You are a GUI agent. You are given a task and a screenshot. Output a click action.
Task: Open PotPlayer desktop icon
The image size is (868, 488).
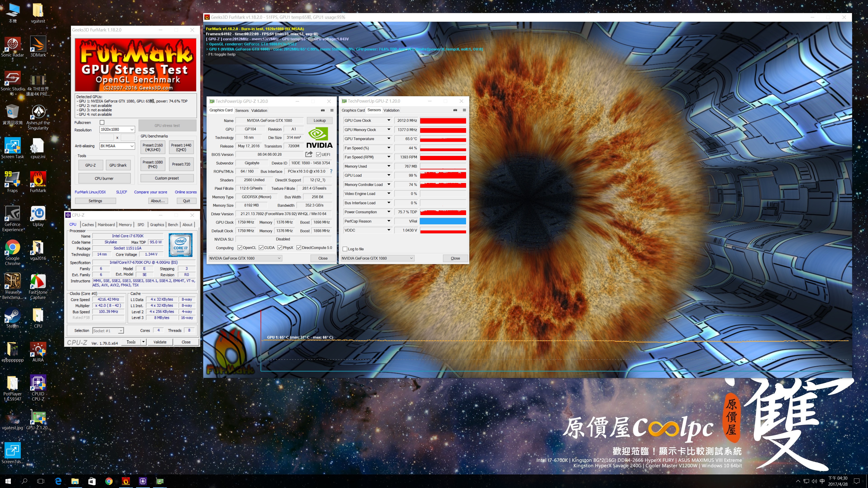coord(12,388)
